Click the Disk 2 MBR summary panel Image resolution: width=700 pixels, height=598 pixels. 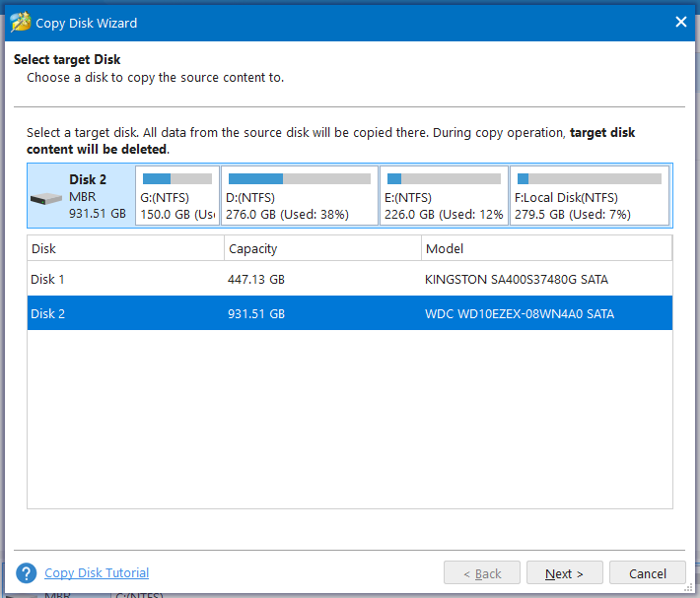(81, 196)
